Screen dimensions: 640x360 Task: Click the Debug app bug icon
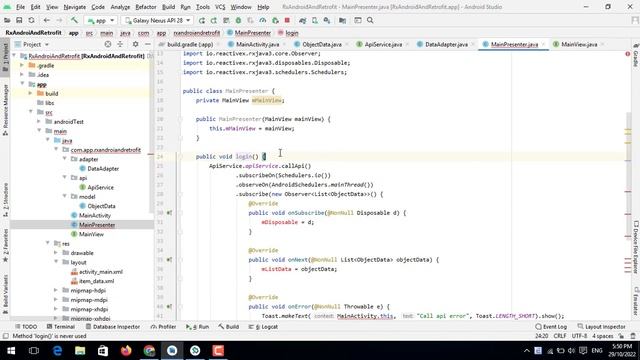point(238,20)
